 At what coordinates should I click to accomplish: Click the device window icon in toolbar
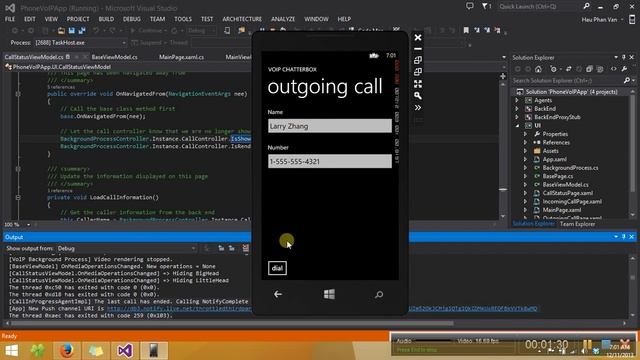[227, 31]
